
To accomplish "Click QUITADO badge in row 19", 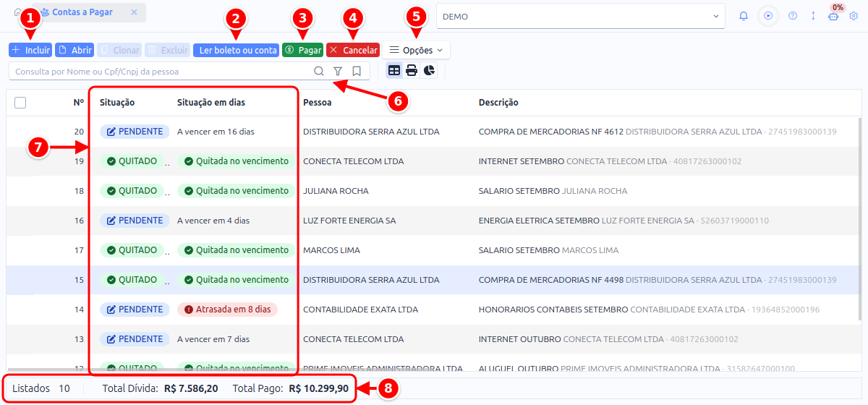I will pos(132,161).
